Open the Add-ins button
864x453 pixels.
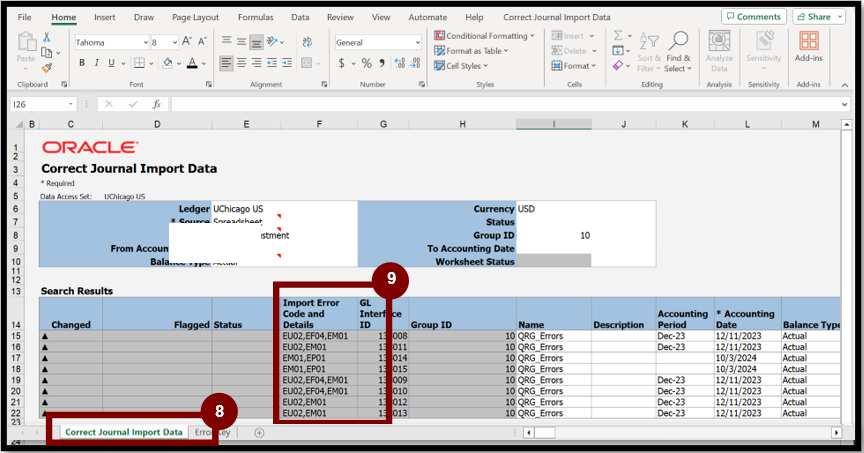click(808, 46)
